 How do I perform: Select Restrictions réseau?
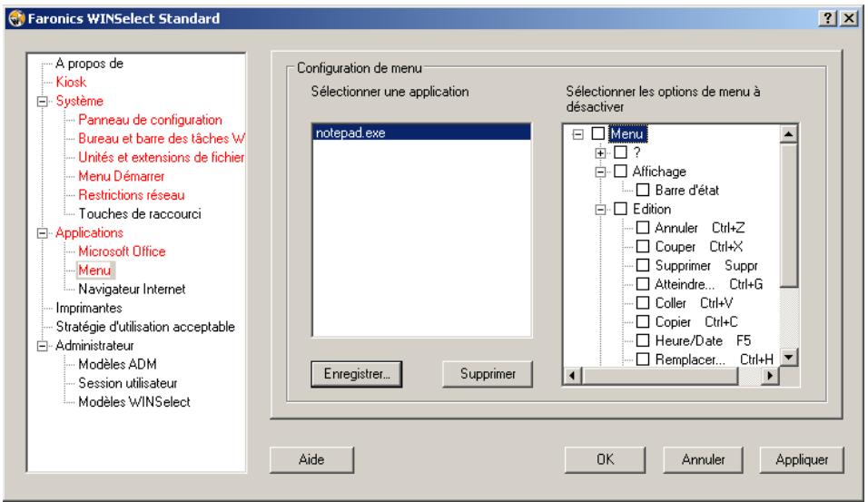131,195
